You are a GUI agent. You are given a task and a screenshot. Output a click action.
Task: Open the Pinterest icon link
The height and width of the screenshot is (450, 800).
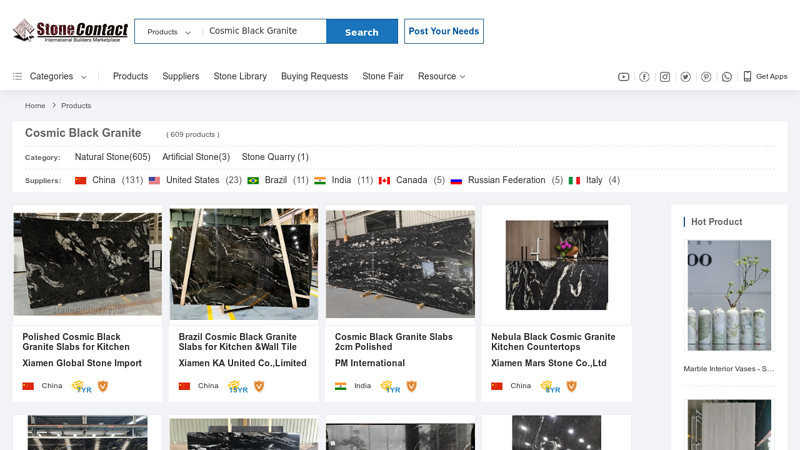[706, 77]
